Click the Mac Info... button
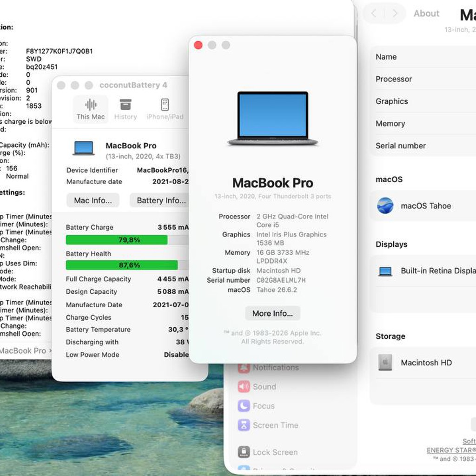Image resolution: width=476 pixels, height=476 pixels. coord(93,200)
